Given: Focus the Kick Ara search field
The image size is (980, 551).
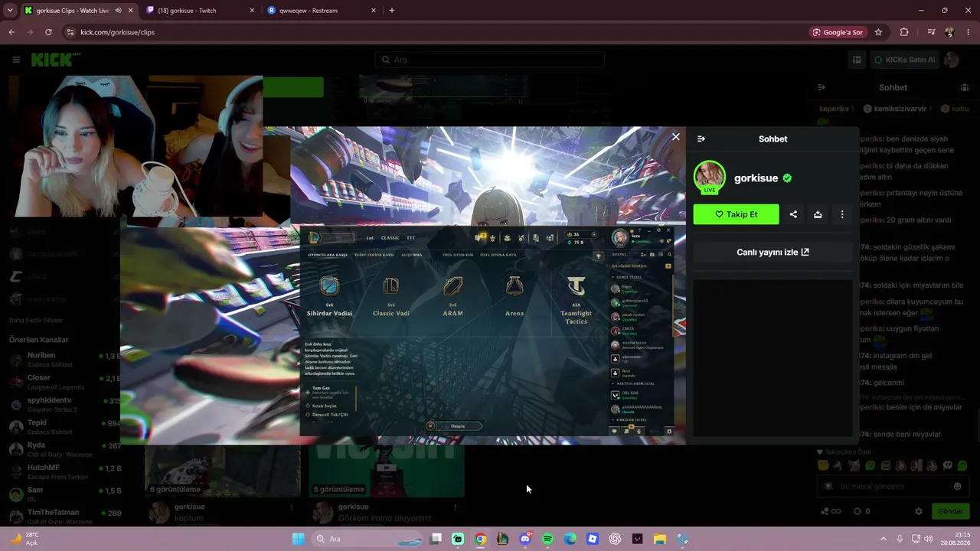Looking at the screenshot, I should click(490, 60).
